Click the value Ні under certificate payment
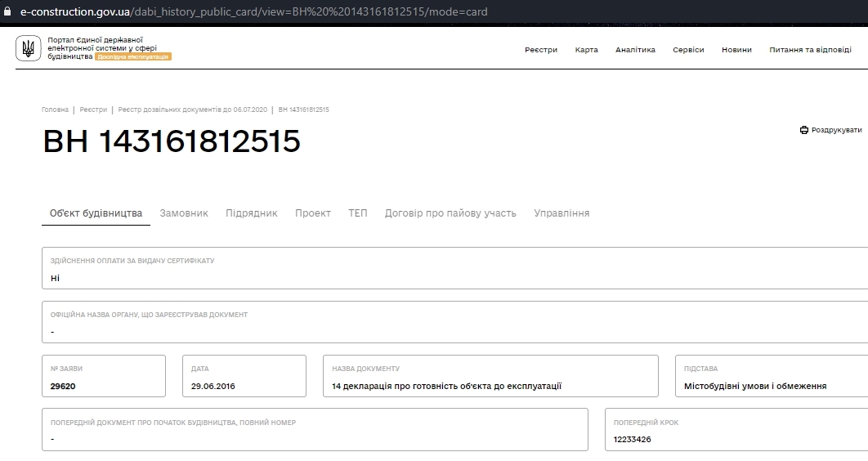868x461 pixels. click(x=55, y=279)
